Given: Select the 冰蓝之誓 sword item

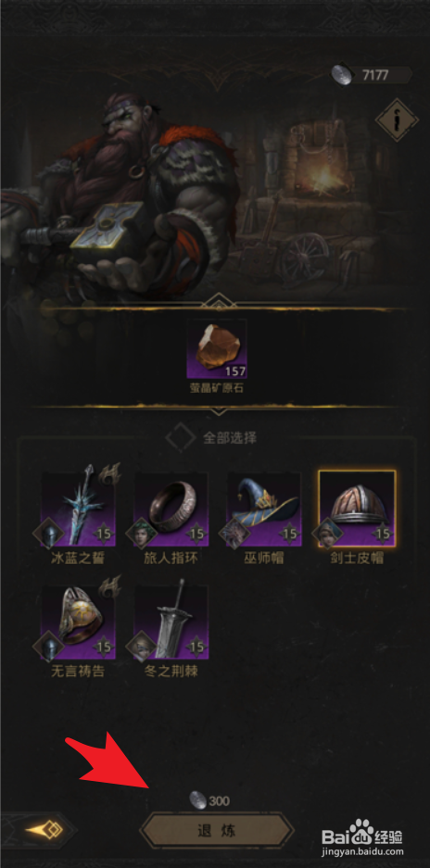Looking at the screenshot, I should 78,509.
